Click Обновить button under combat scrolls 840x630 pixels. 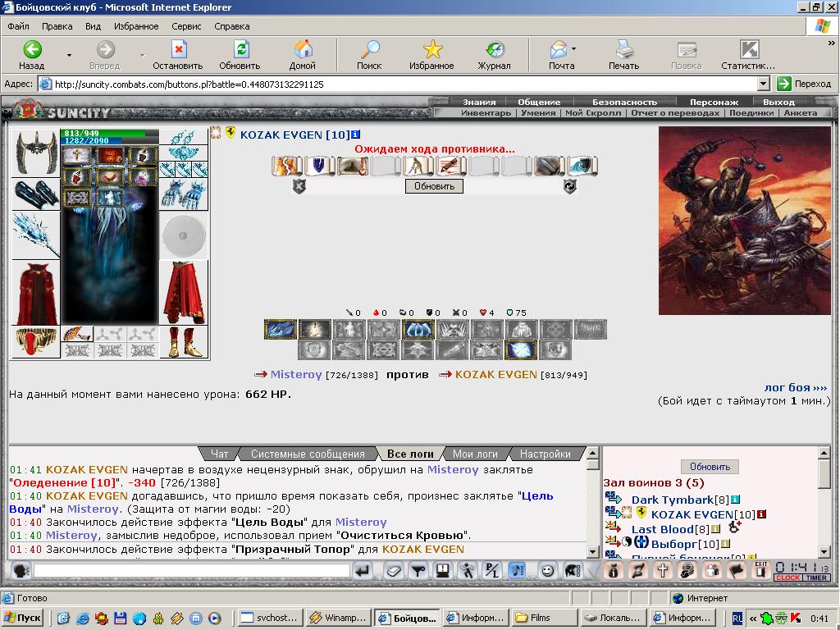click(434, 186)
